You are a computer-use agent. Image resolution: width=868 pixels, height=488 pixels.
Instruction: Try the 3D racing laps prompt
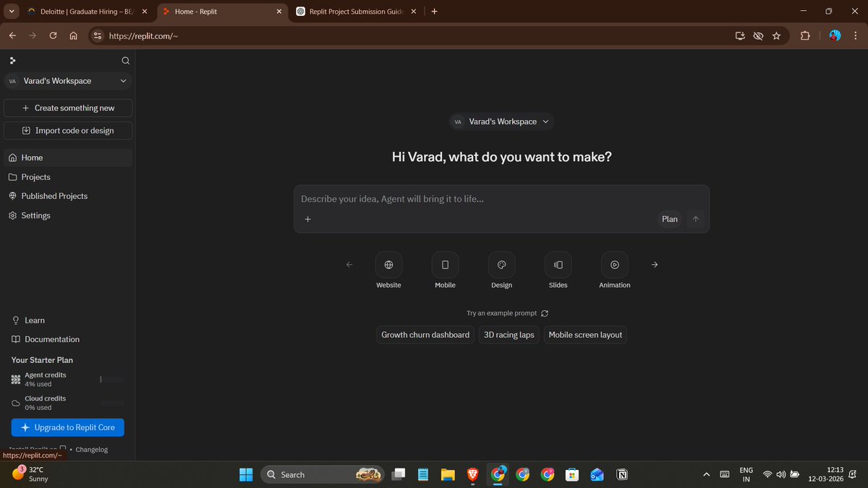pos(509,335)
